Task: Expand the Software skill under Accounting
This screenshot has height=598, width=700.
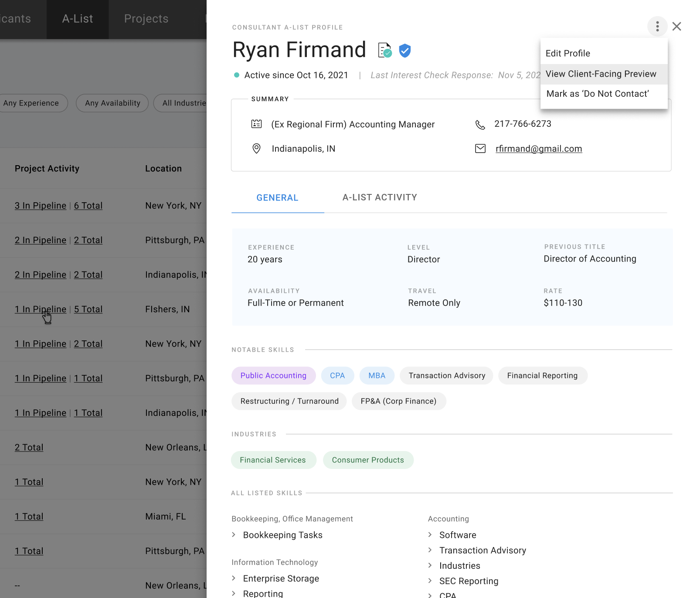Action: pos(458,535)
